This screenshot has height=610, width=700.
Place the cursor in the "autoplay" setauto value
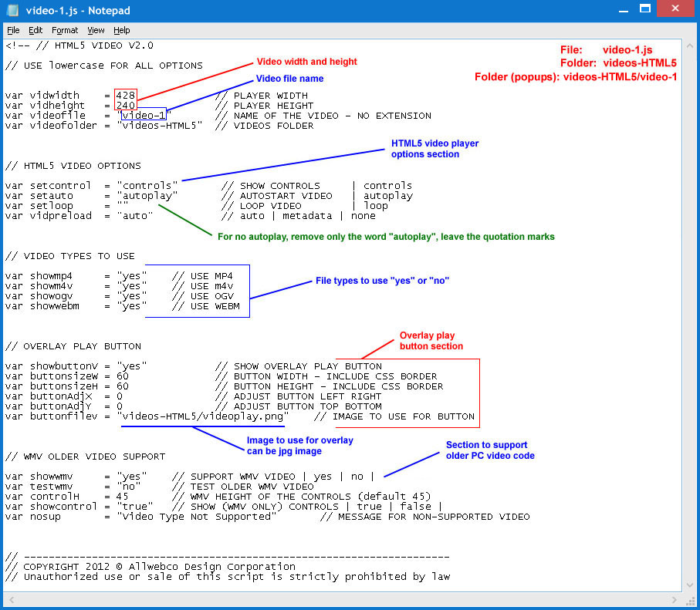coord(147,196)
